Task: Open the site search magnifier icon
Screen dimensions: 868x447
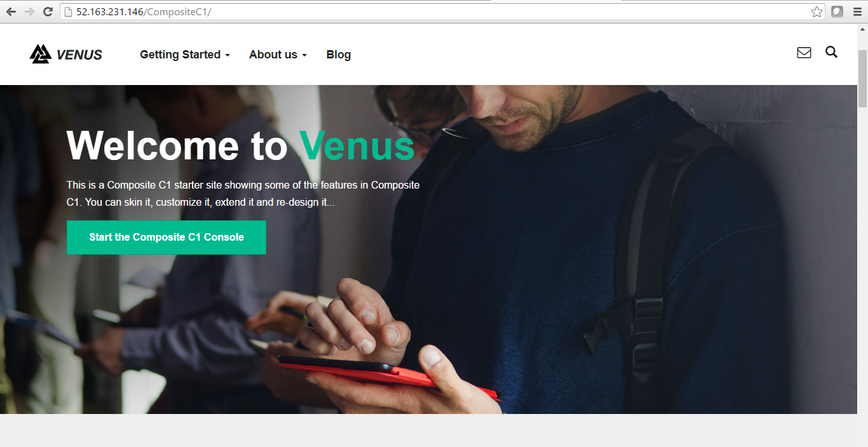Action: [831, 52]
